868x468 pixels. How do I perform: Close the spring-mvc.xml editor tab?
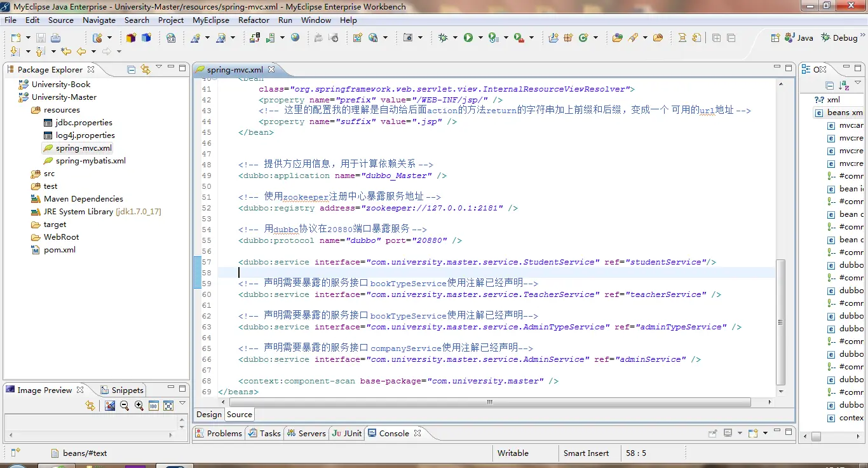(271, 69)
